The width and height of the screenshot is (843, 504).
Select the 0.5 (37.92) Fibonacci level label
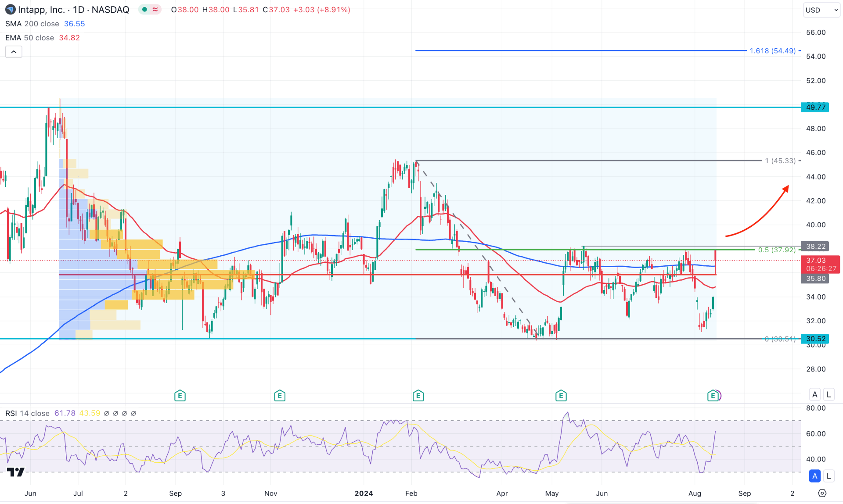(x=777, y=250)
